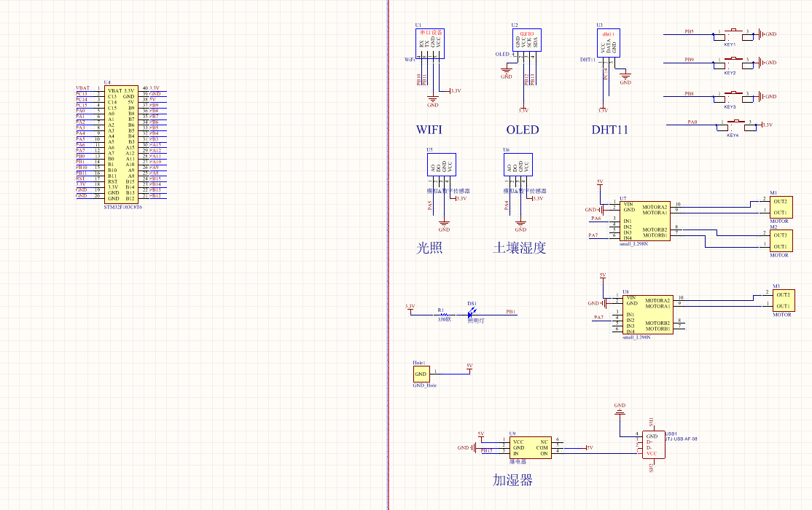Select the U3 dht11 sensor component
Image resolution: width=812 pixels, height=510 pixels.
click(x=609, y=43)
